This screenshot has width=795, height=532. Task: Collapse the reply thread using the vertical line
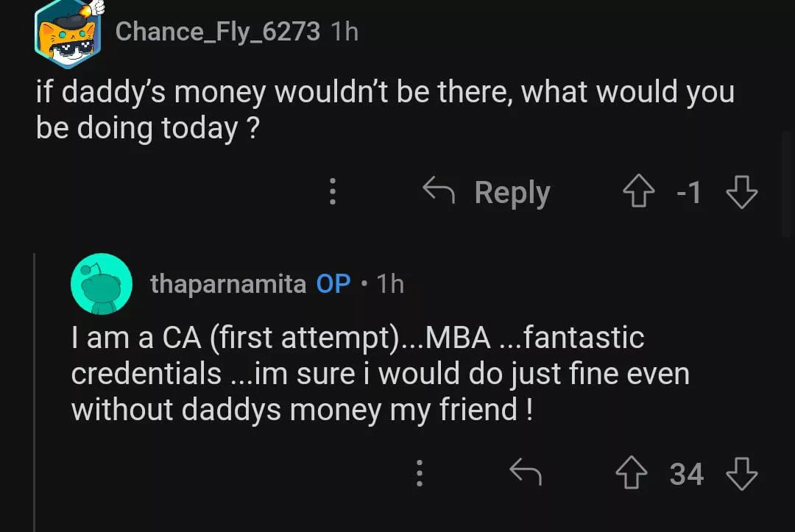pos(35,390)
